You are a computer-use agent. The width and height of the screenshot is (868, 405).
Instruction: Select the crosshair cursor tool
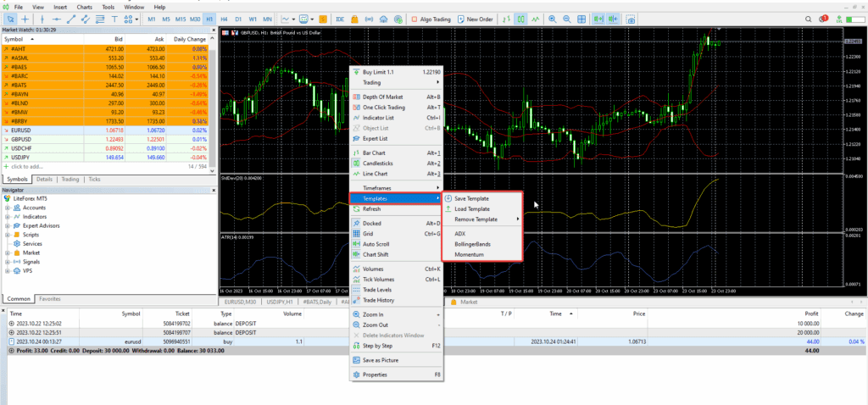tap(25, 18)
